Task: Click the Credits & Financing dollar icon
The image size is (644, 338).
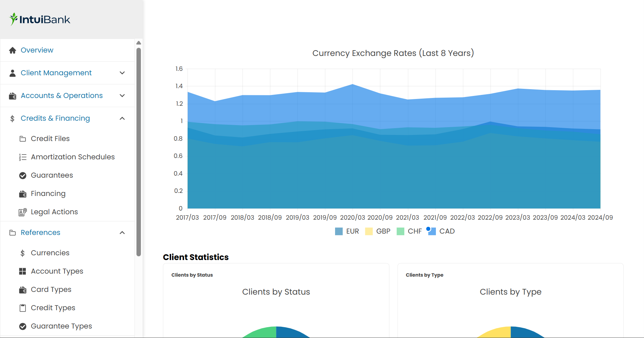Action: 12,118
